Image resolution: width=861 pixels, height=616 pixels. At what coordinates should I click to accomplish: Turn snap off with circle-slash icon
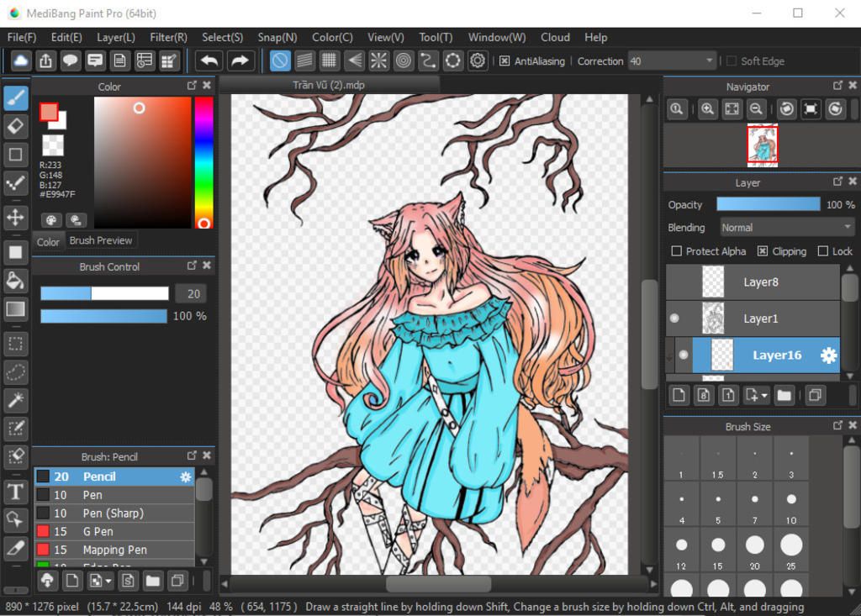(280, 61)
